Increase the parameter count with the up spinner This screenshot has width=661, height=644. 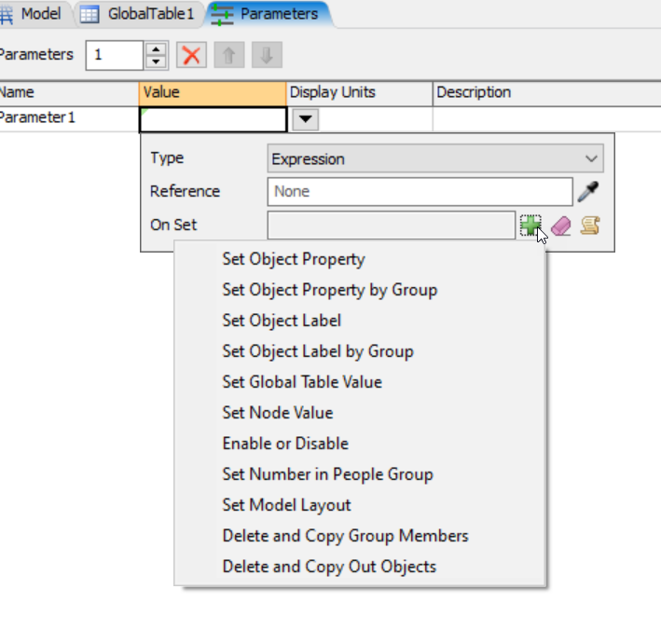tap(156, 48)
